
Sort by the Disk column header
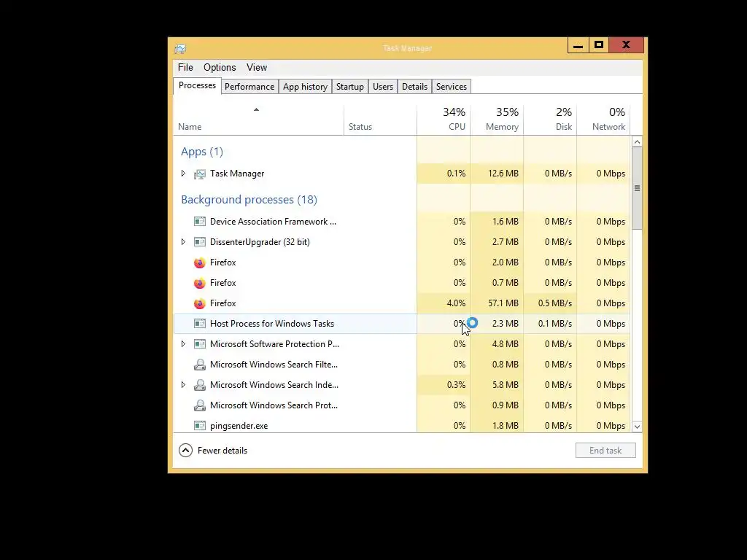pyautogui.click(x=550, y=120)
